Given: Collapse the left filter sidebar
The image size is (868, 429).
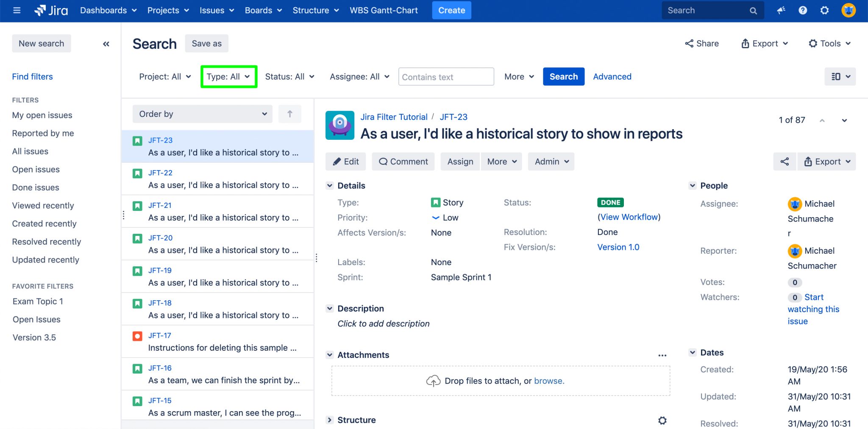Looking at the screenshot, I should [106, 43].
